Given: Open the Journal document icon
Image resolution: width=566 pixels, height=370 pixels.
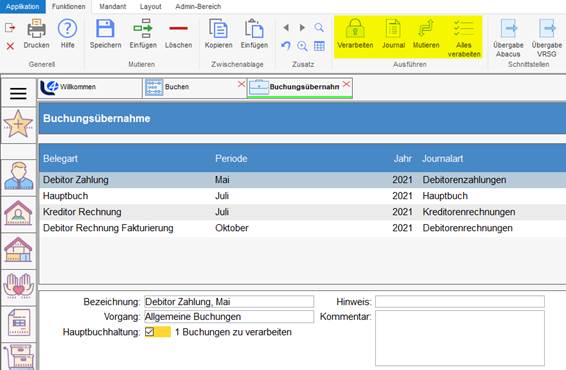Looking at the screenshot, I should pyautogui.click(x=393, y=29).
